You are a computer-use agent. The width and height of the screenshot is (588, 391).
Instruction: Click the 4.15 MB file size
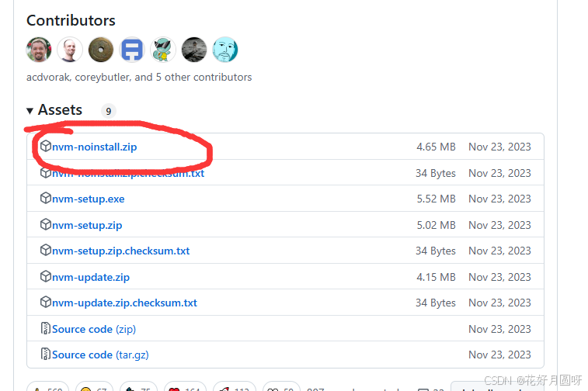click(436, 277)
